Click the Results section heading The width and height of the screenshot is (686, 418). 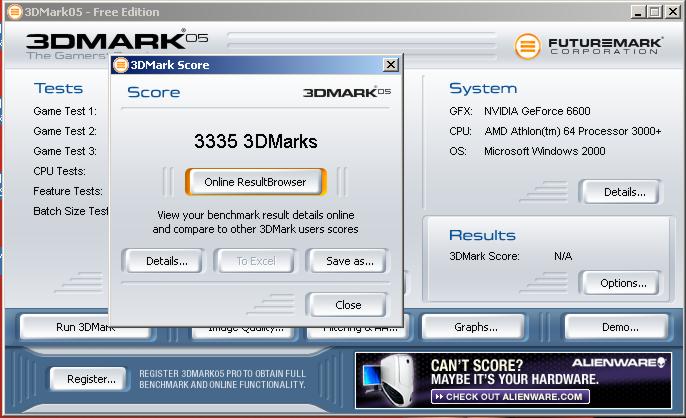pos(482,235)
